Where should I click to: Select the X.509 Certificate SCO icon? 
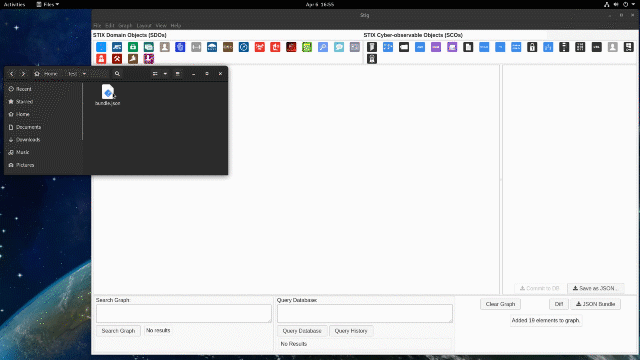pos(371,59)
